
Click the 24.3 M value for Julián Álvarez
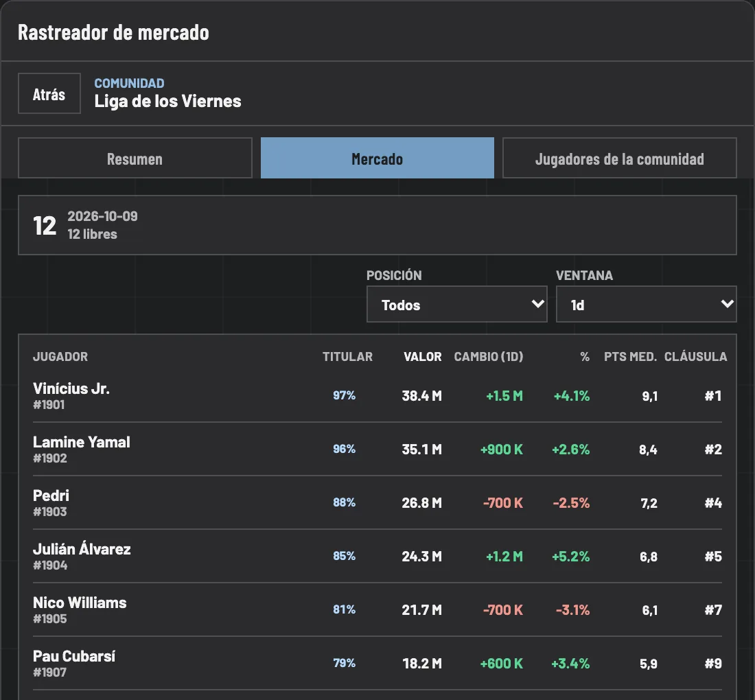tap(422, 556)
